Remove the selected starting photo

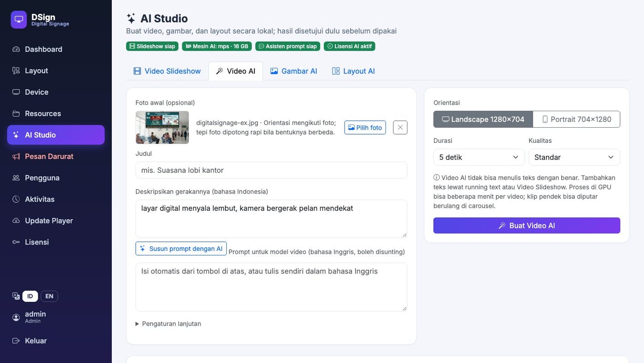tap(400, 127)
